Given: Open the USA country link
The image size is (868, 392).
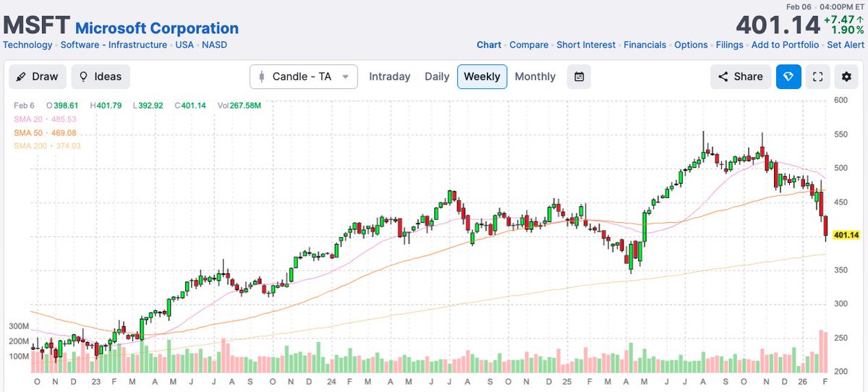Looking at the screenshot, I should pyautogui.click(x=185, y=45).
